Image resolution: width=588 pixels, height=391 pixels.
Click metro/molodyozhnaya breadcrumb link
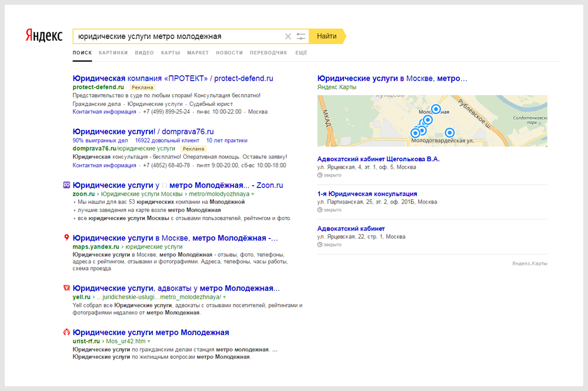tap(219, 194)
